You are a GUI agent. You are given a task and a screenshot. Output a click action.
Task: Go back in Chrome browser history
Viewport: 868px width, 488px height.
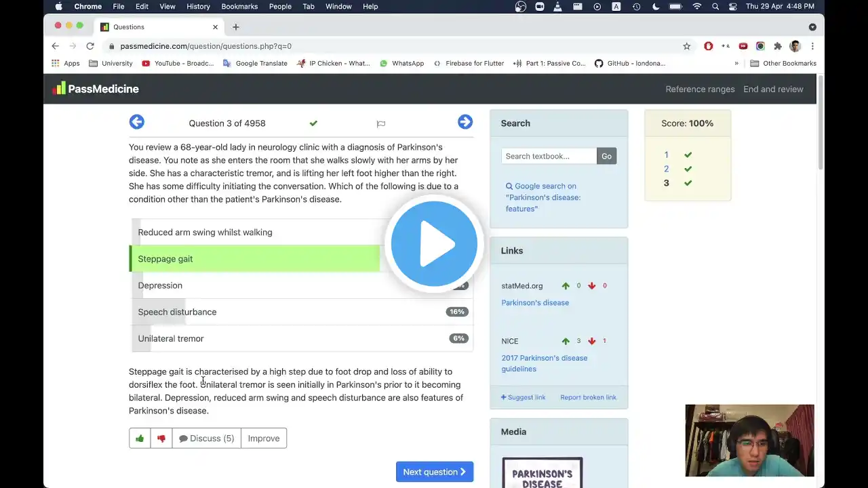tap(56, 46)
